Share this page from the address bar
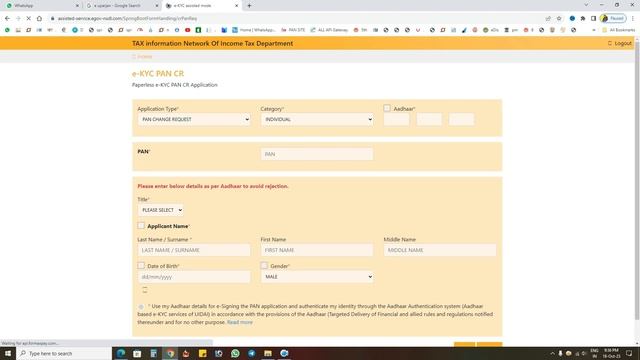The image size is (640, 360). [x=548, y=18]
